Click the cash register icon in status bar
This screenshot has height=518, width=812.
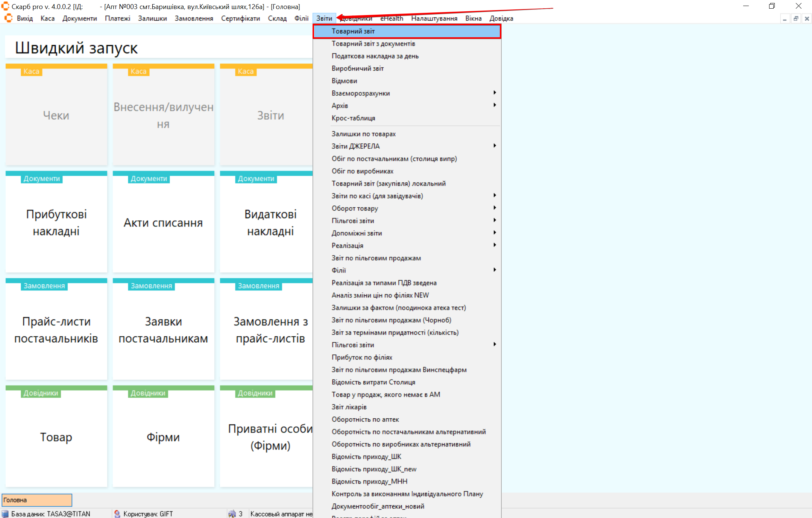pyautogui.click(x=232, y=514)
